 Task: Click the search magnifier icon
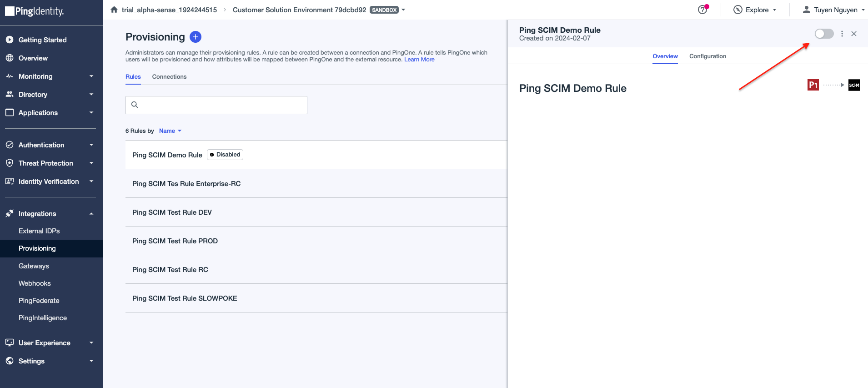(135, 105)
